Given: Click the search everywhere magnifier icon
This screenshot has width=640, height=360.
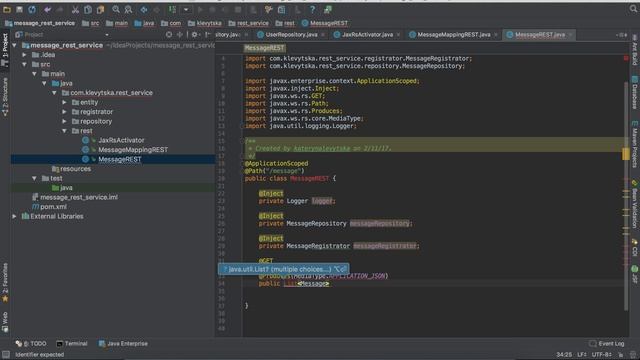Looking at the screenshot, I should [633, 9].
